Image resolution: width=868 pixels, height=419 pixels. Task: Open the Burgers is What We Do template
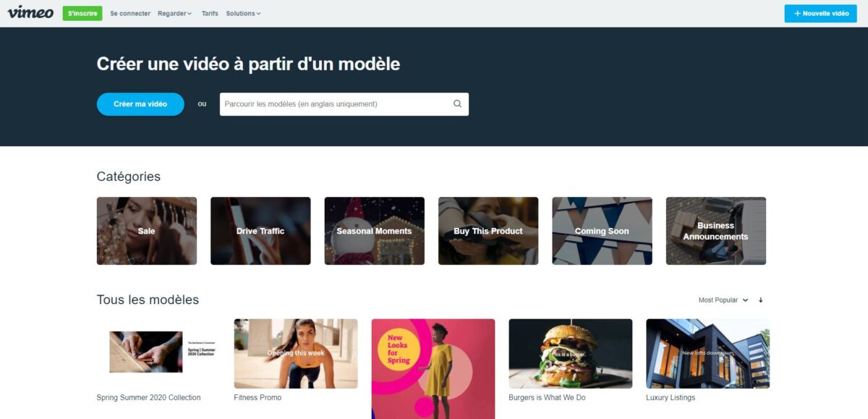tap(571, 354)
